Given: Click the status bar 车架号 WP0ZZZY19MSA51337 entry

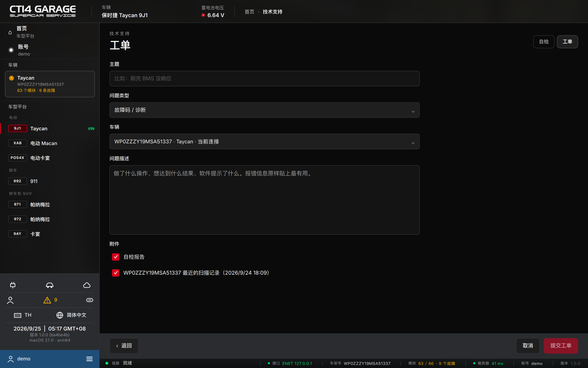Looking at the screenshot, I should click(x=360, y=364).
